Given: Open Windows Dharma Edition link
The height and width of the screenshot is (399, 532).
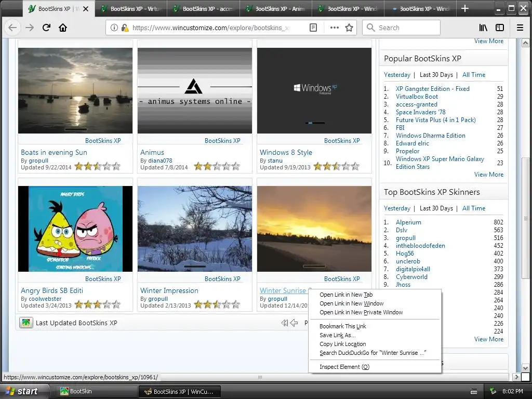Looking at the screenshot, I should click(431, 136).
